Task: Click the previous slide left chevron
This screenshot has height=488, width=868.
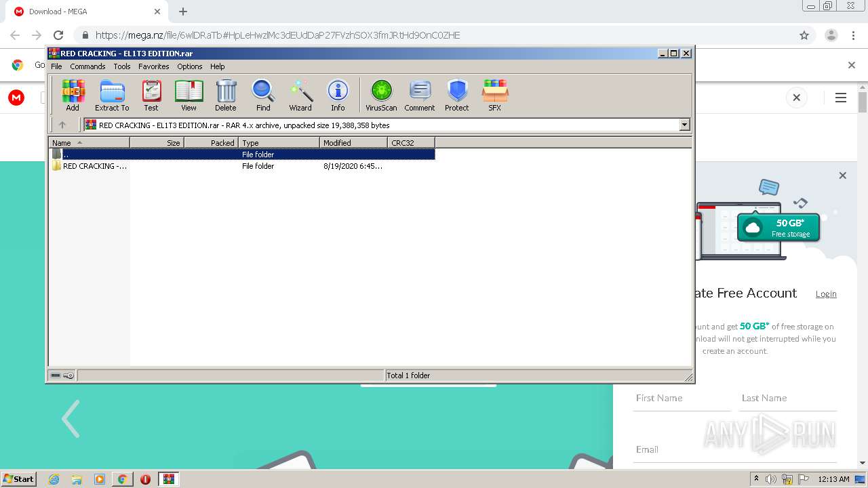Action: point(71,418)
